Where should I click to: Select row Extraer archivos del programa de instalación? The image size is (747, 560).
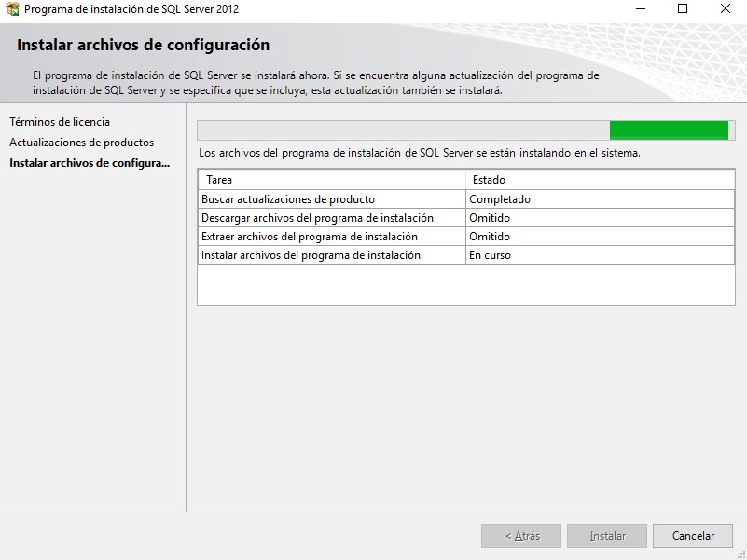click(x=466, y=236)
